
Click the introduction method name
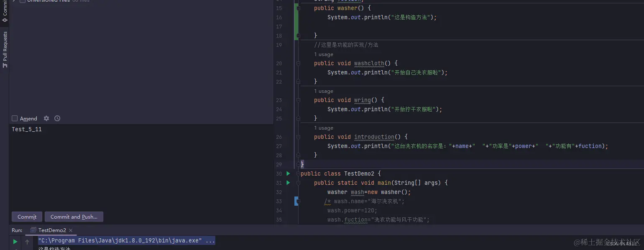point(374,137)
